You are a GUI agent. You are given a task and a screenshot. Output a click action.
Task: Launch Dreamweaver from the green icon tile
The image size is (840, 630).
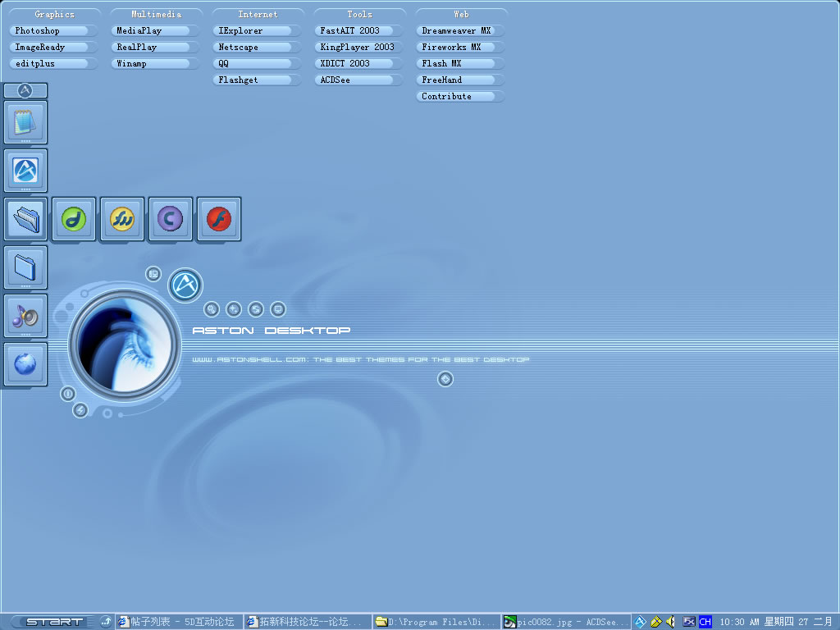coord(74,218)
